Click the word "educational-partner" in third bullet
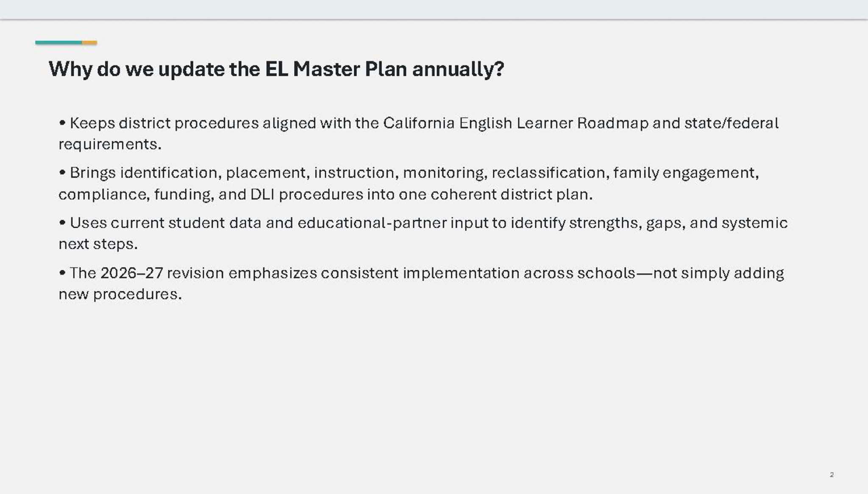The width and height of the screenshot is (868, 494). click(372, 223)
